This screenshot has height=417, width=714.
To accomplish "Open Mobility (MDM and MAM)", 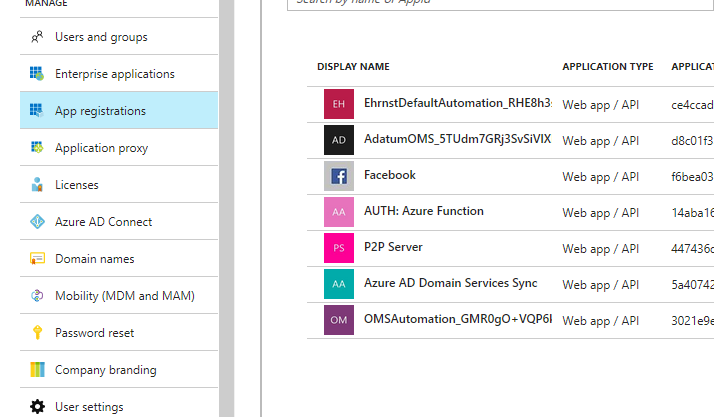I will 119,295.
